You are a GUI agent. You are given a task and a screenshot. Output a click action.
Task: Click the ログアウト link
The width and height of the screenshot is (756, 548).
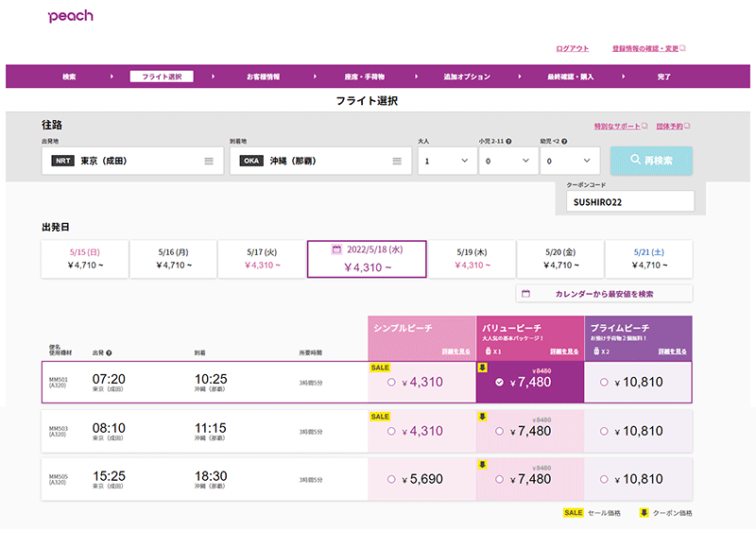point(573,49)
